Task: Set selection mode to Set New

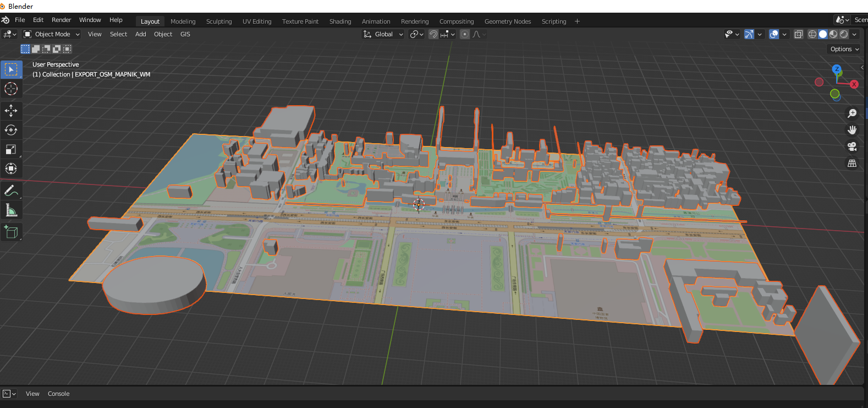Action: [x=25, y=49]
